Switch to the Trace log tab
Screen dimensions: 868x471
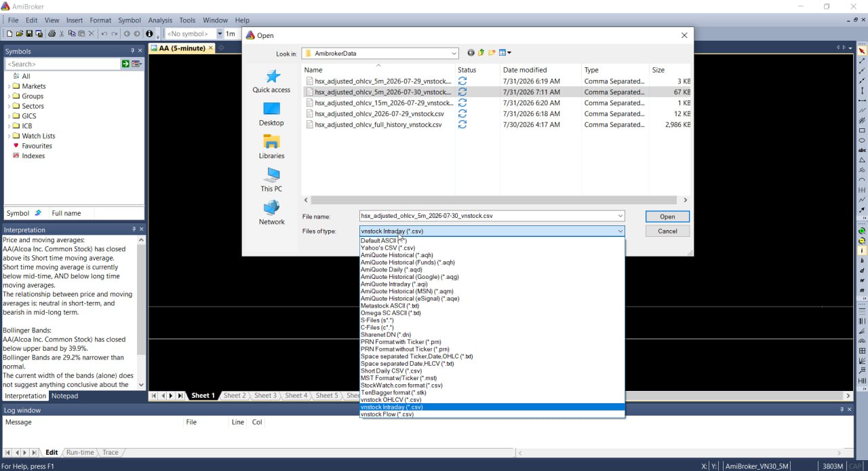click(111, 452)
